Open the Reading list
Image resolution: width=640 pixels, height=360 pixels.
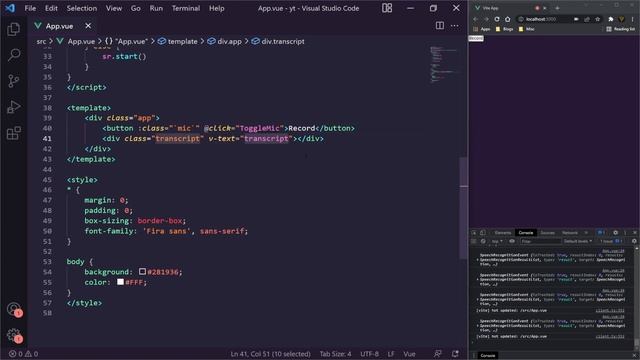pos(621,29)
